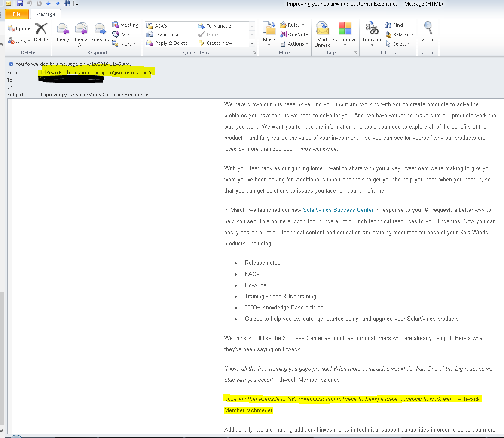
Task: Click Reply All in Respond group
Action: (x=81, y=35)
